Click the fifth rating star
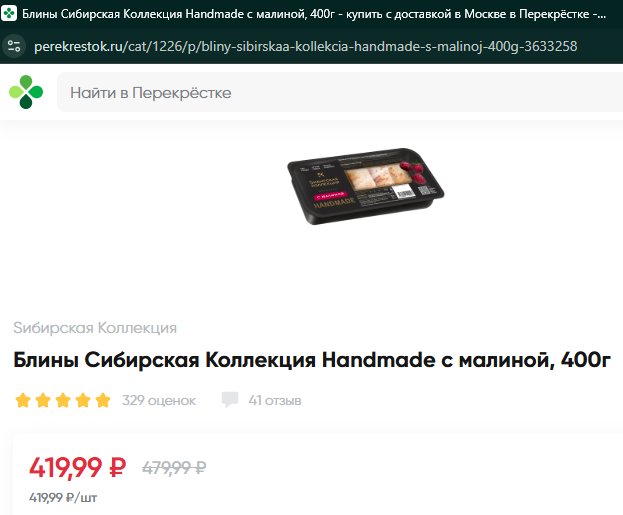Screen dimensions: 623x515 tap(103, 400)
